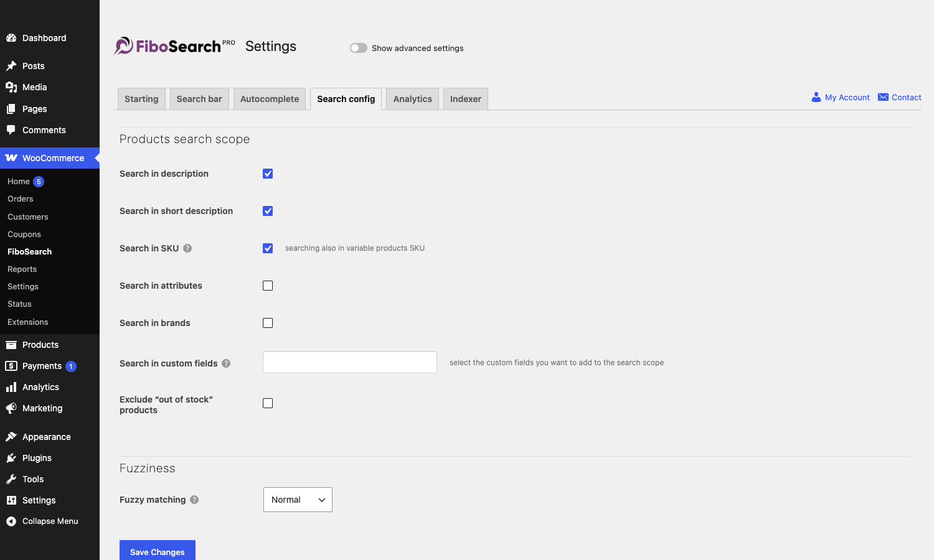Click the help icon next to Fuzzy matching
The image size is (934, 560).
pyautogui.click(x=194, y=500)
